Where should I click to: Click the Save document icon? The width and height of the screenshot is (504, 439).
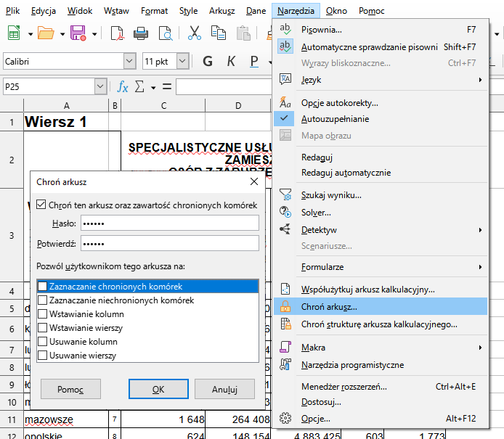tap(78, 33)
